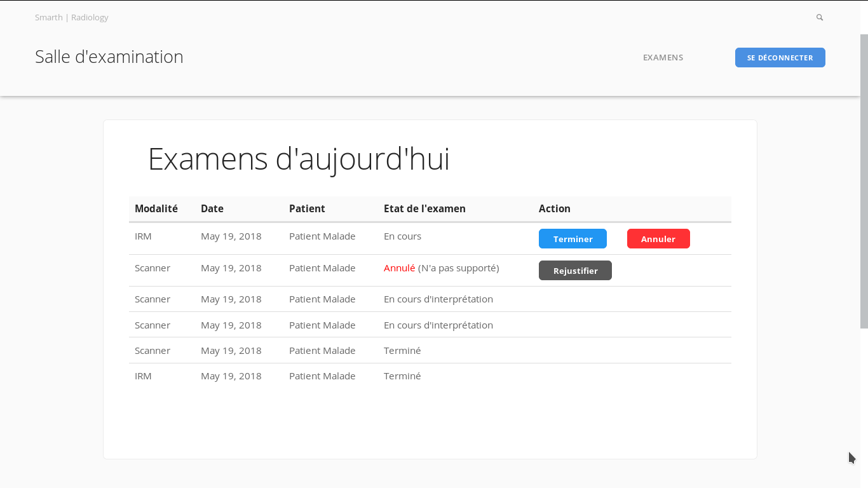Select the En cours status of first row
The image size is (868, 488).
point(402,236)
